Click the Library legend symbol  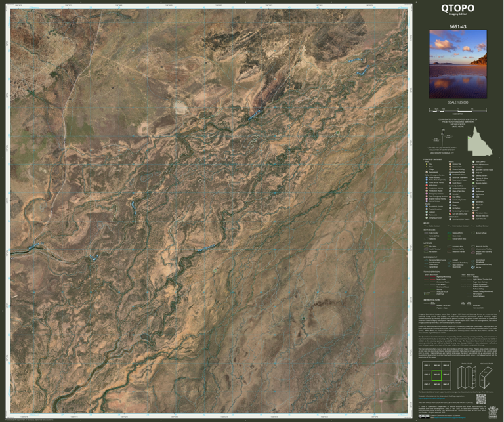point(450,205)
